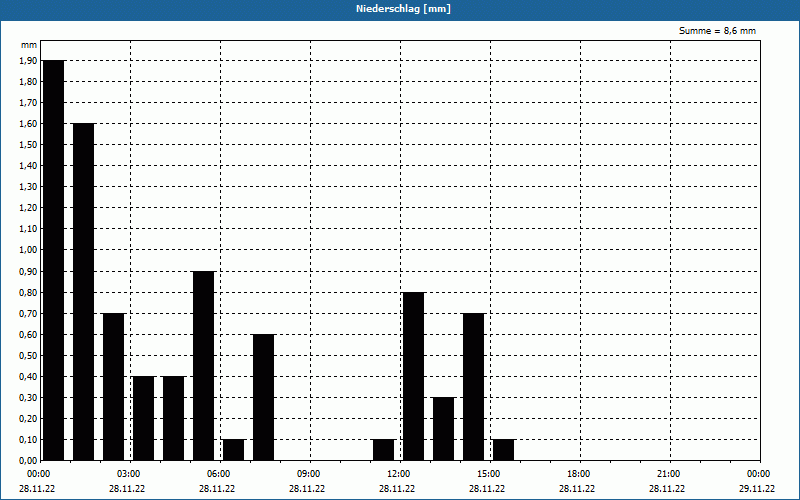Click the 00:00 label above 29.11.22

click(x=758, y=474)
